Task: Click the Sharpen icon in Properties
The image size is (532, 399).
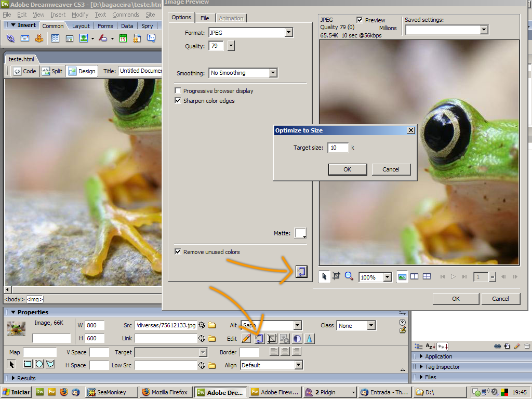Action: click(310, 338)
